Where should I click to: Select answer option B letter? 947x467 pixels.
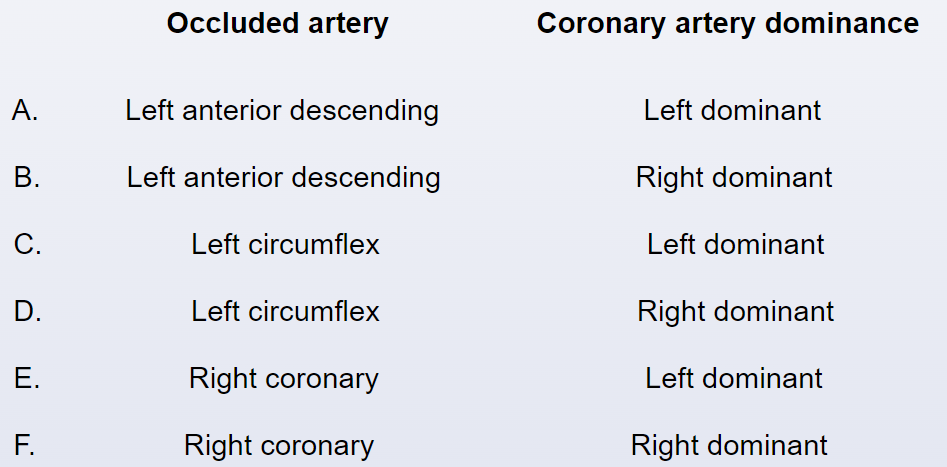point(27,178)
